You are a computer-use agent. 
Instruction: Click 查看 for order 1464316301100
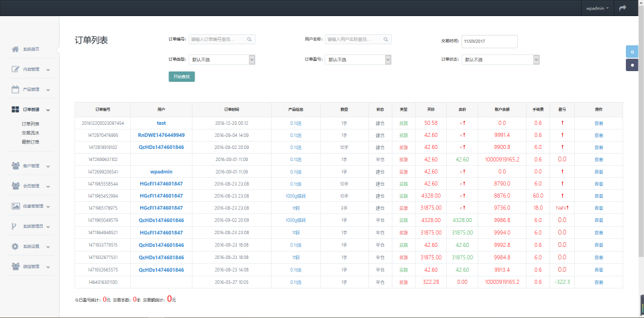coord(598,282)
